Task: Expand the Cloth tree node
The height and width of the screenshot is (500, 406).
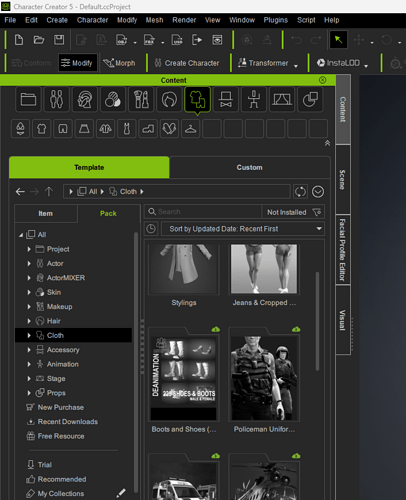Action: [29, 335]
